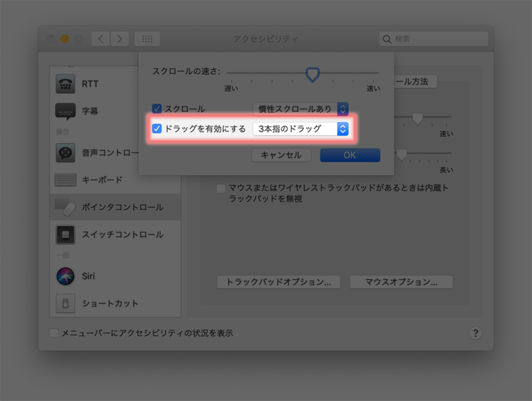Switch to the partially hidden ール方法 tab
The height and width of the screenshot is (401, 532).
[415, 81]
